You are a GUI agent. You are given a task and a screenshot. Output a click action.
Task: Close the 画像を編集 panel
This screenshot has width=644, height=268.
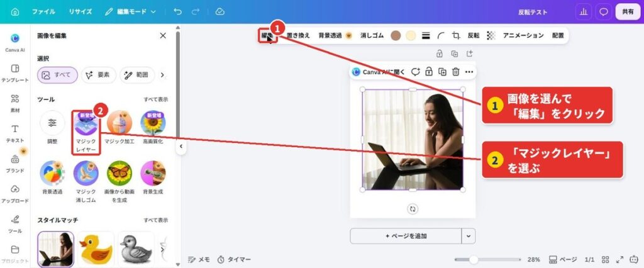163,36
